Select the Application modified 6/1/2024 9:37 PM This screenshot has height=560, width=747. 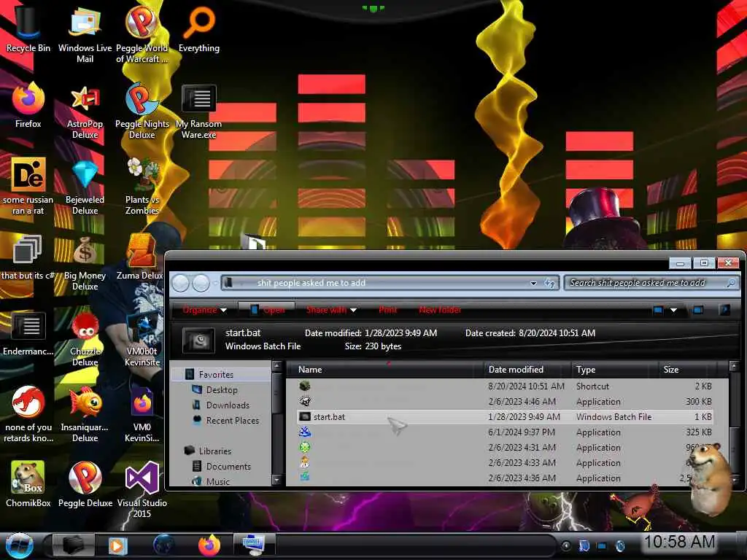tap(505, 432)
